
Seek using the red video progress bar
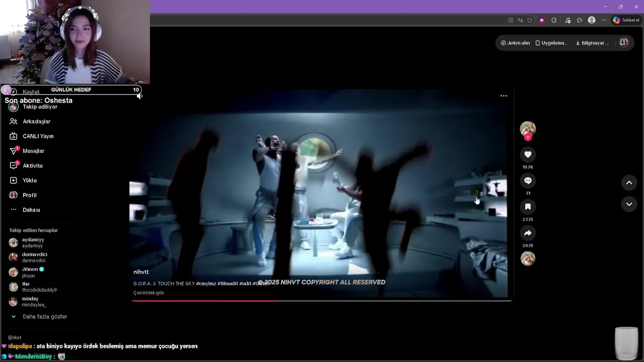[322, 301]
